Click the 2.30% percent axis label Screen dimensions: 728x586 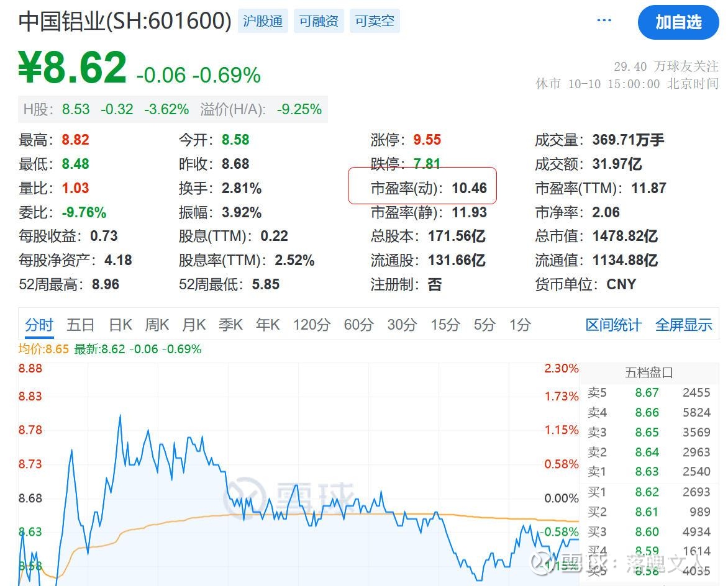pos(562,368)
